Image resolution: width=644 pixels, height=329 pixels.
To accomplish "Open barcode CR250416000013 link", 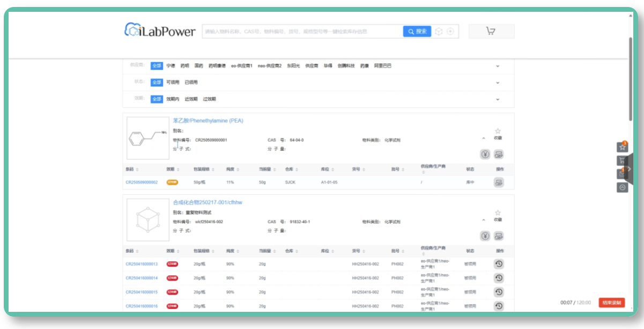I will (142, 264).
